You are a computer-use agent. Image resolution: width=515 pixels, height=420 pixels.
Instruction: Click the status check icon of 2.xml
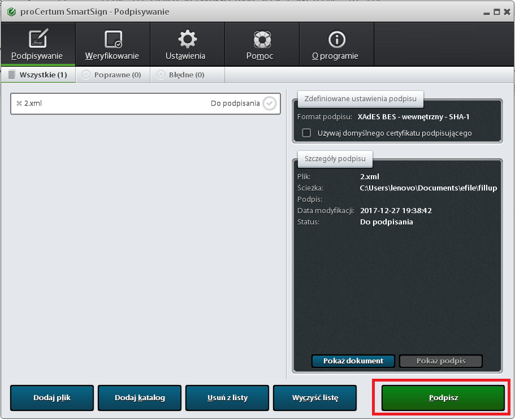(x=269, y=103)
